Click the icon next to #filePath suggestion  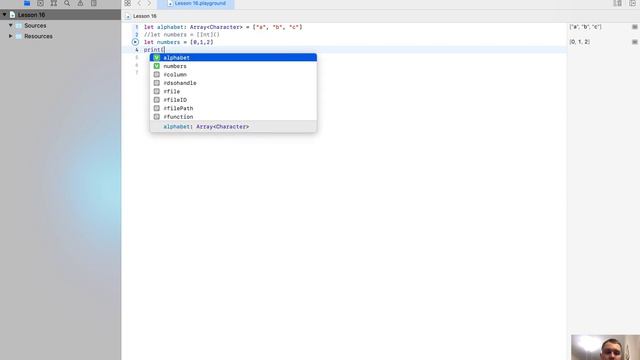tap(157, 108)
